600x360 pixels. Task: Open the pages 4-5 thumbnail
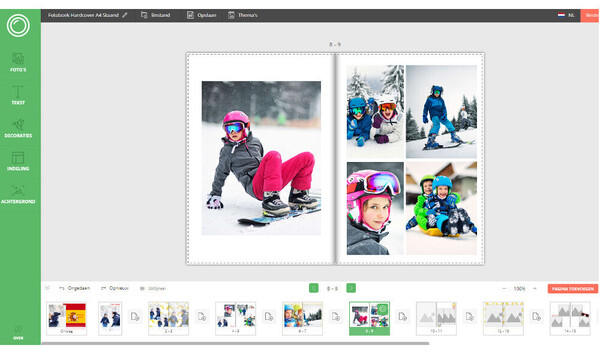tap(235, 318)
